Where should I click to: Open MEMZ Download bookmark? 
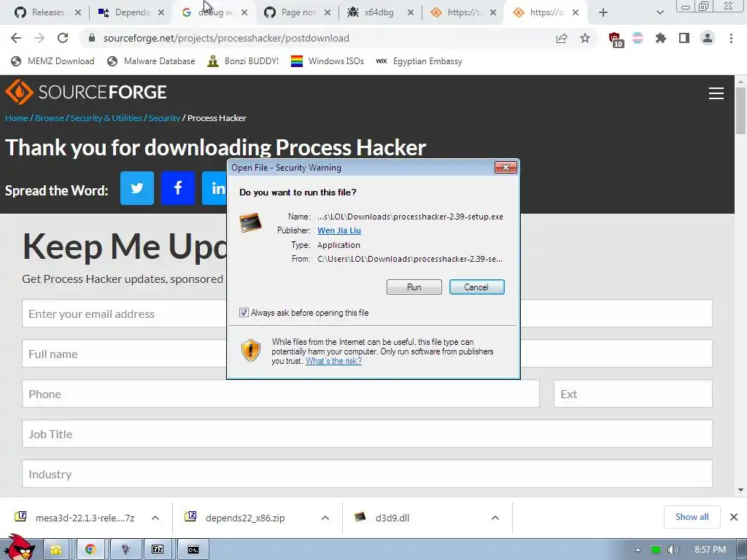click(53, 61)
